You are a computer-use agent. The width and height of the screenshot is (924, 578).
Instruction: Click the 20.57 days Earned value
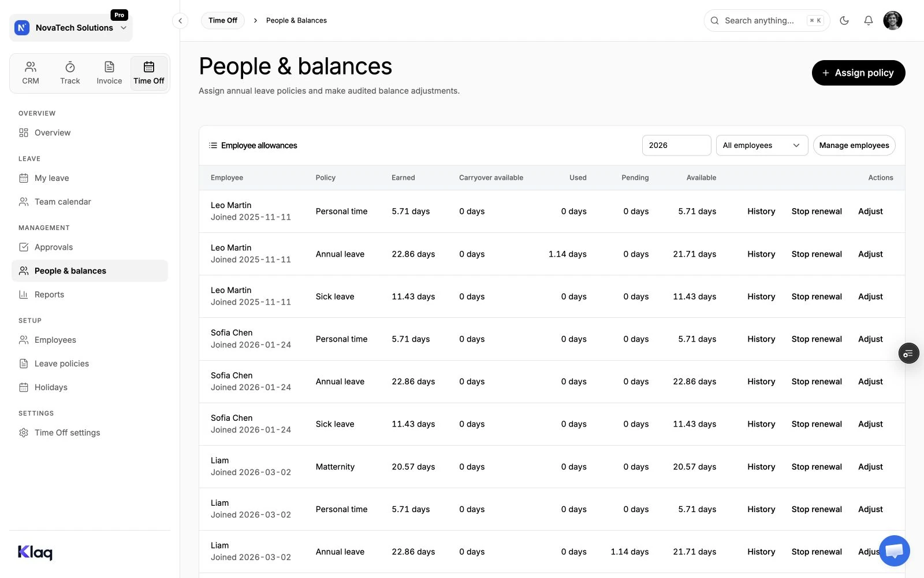[x=413, y=467]
